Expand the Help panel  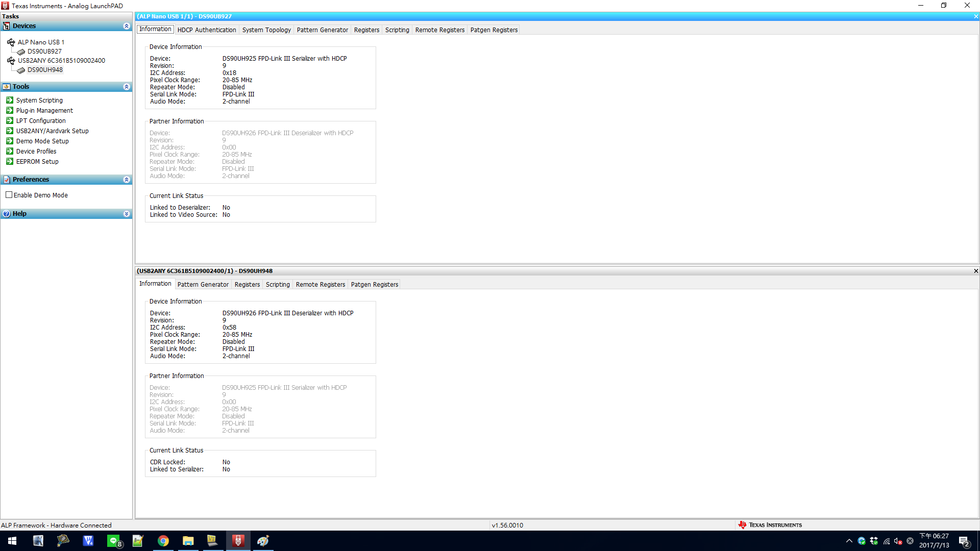tap(127, 214)
